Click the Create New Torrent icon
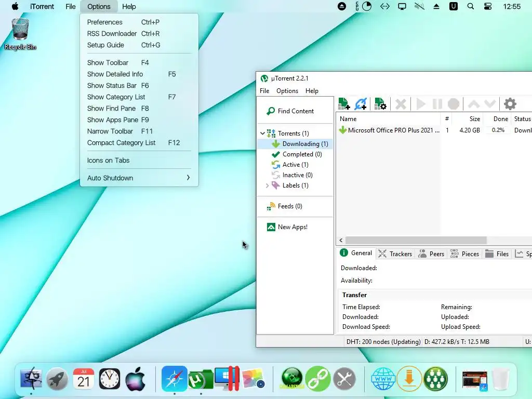Viewport: 532px width, 399px height. 380,104
